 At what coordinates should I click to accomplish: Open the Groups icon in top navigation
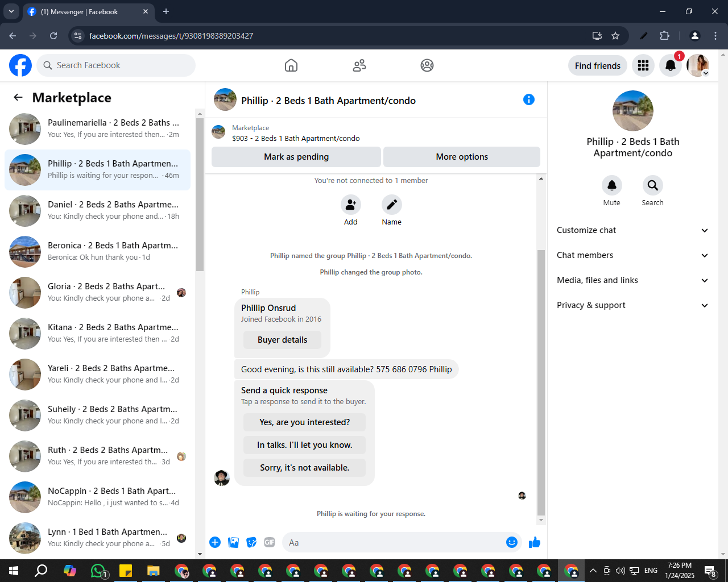[x=427, y=65]
